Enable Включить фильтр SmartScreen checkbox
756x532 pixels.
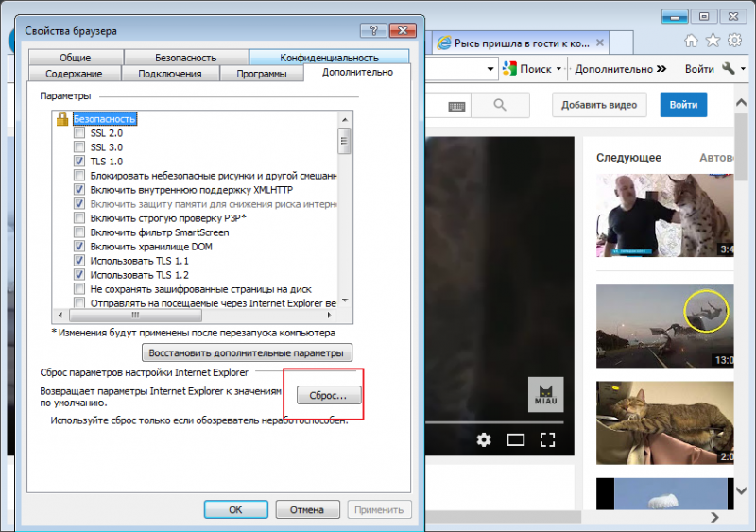79,232
